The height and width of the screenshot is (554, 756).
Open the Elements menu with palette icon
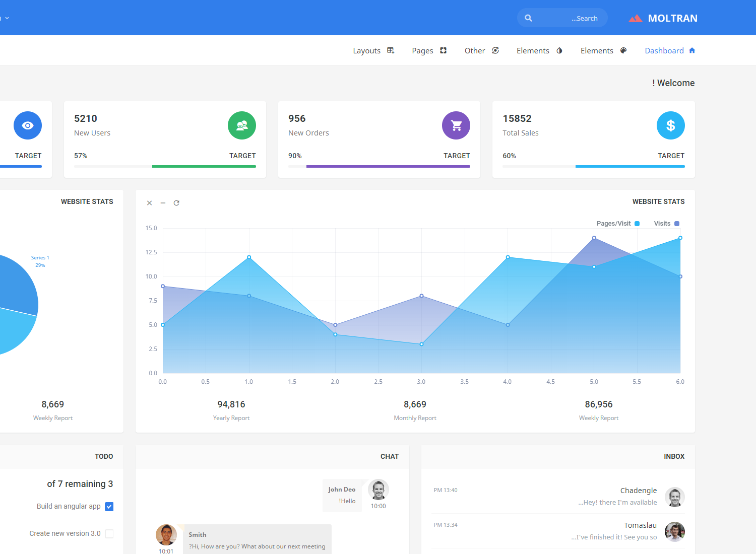click(x=604, y=50)
